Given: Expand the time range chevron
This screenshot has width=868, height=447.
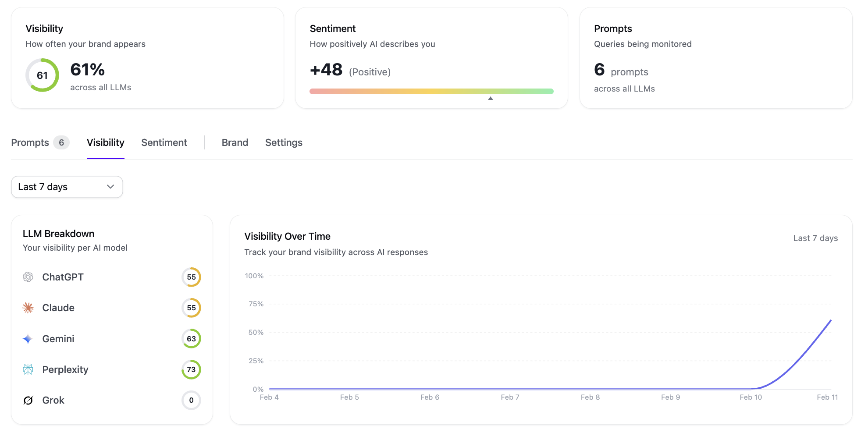Looking at the screenshot, I should point(110,187).
